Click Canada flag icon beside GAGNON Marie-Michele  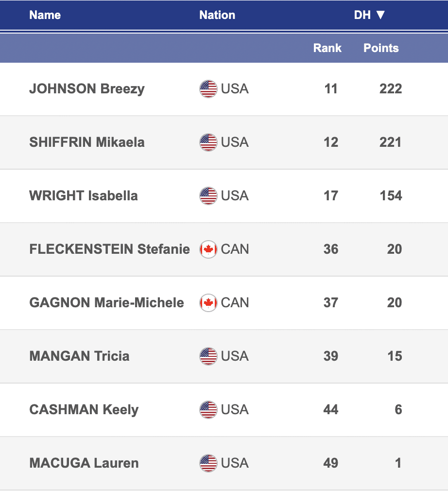coord(208,303)
